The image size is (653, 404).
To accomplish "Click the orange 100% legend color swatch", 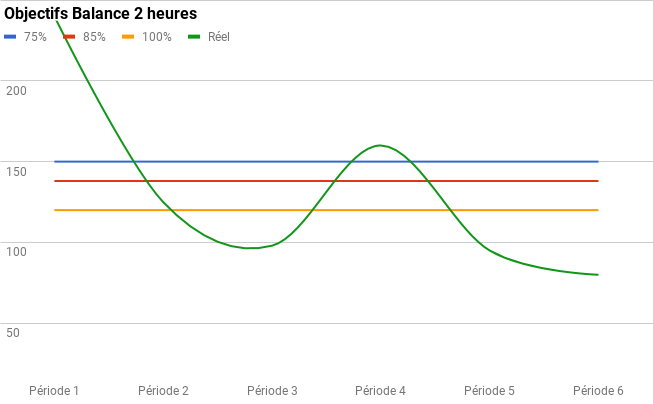I will point(128,37).
